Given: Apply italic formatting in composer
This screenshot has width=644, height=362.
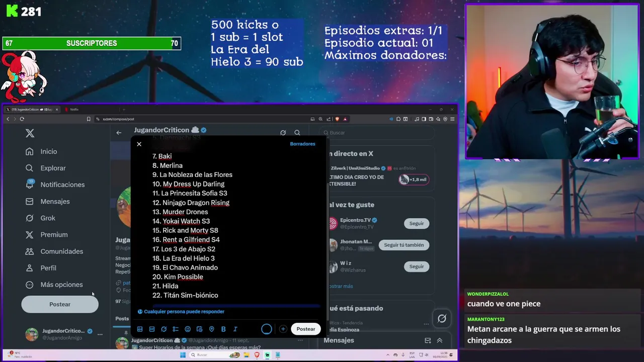Looking at the screenshot, I should click(235, 329).
